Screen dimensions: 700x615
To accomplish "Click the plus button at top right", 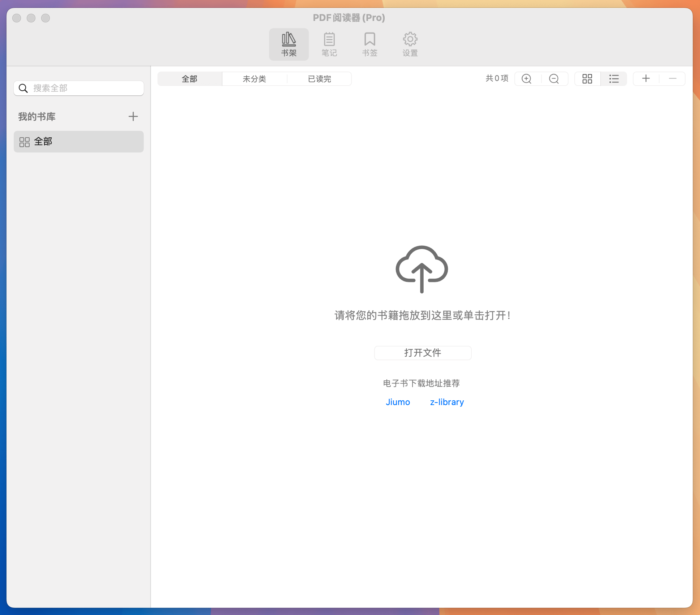I will pos(646,78).
